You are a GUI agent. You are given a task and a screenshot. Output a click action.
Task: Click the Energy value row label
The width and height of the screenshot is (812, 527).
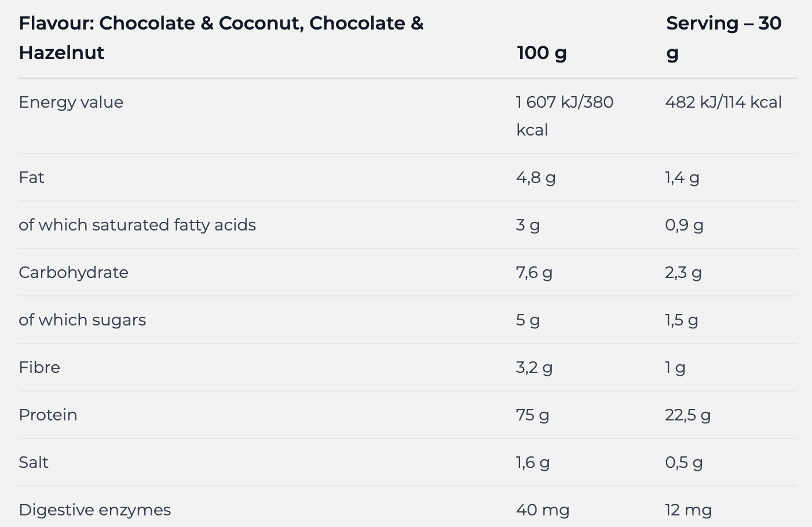[71, 103]
